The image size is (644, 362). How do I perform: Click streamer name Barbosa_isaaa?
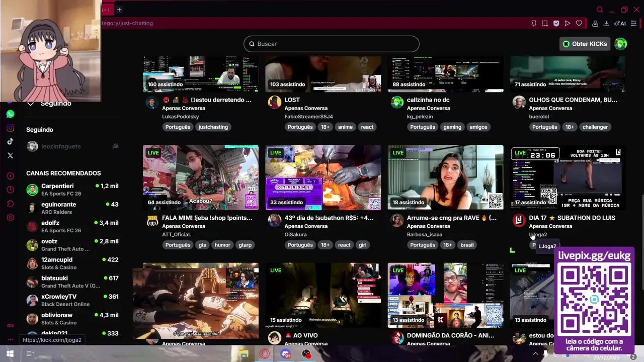coord(425,234)
